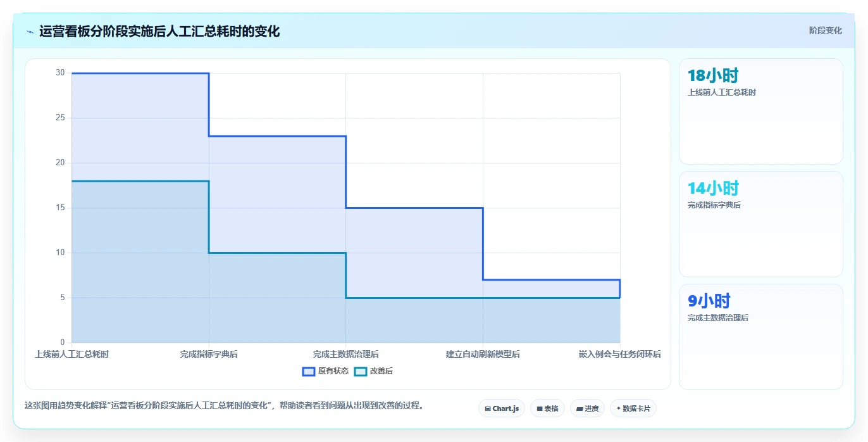Toggle the 改善后 legend item
Viewport: 868px width, 442px height.
[x=373, y=371]
